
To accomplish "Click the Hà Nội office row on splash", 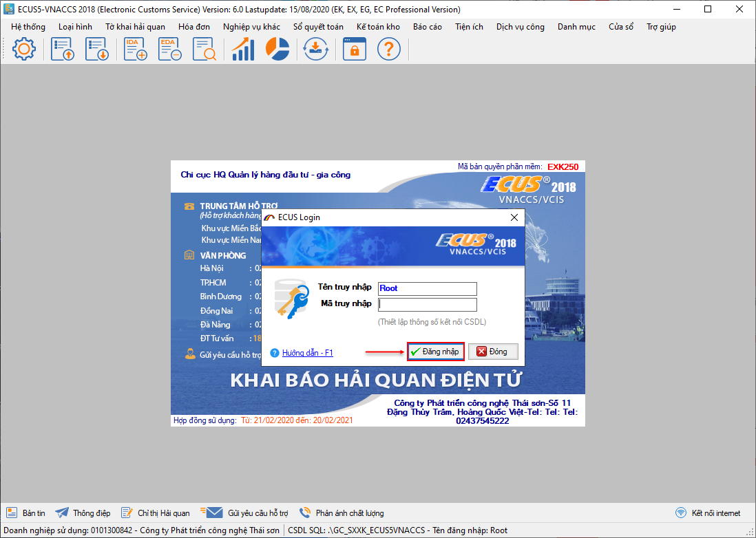I will click(x=231, y=268).
